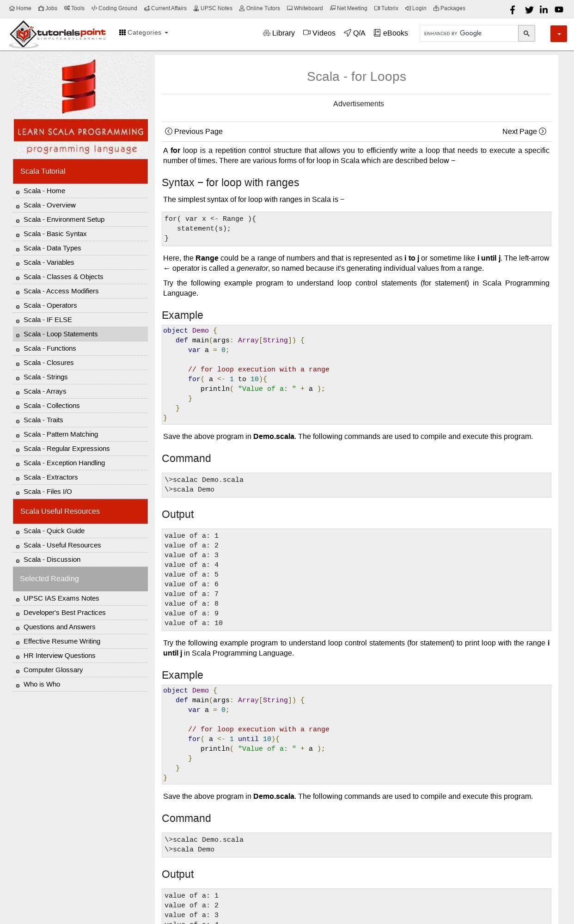Open Current Affairs link
Screen dimensions: 574x924
165,8
